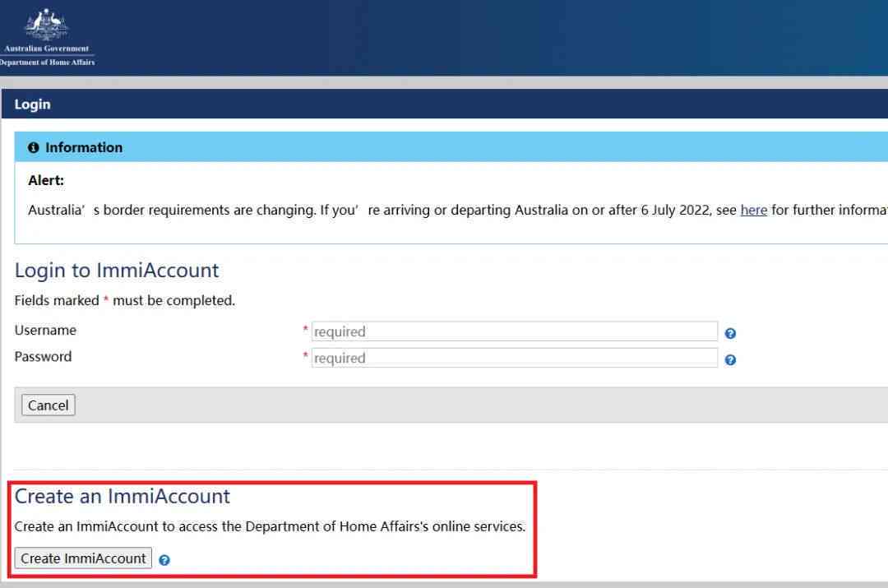The image size is (888, 588).
Task: Click the 'Information' banner heading text
Action: click(84, 147)
